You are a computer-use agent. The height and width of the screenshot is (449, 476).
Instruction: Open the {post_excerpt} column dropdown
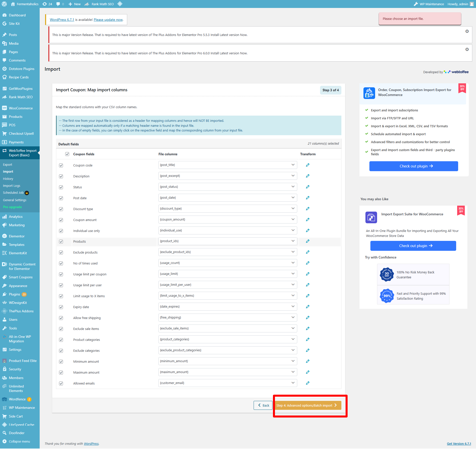click(x=228, y=176)
